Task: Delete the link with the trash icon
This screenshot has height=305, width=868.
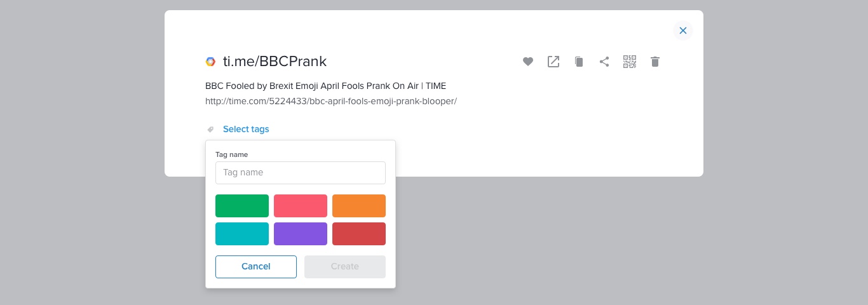Action: pos(655,62)
